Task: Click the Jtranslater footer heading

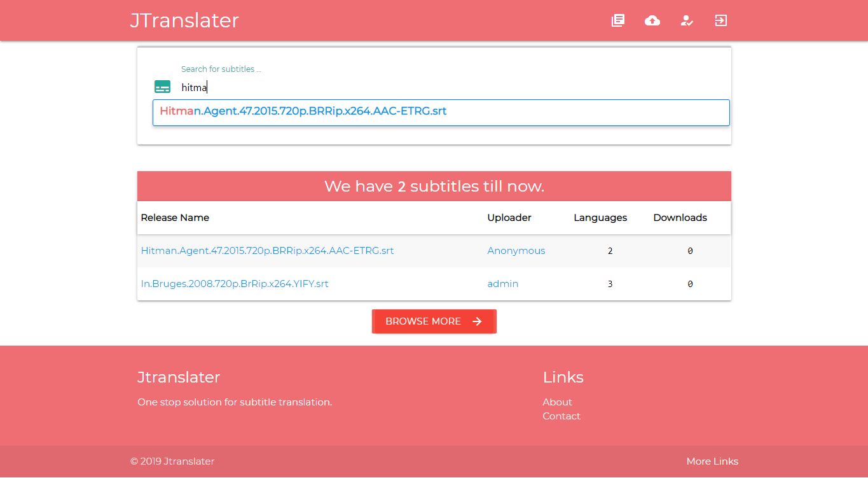Action: (179, 377)
